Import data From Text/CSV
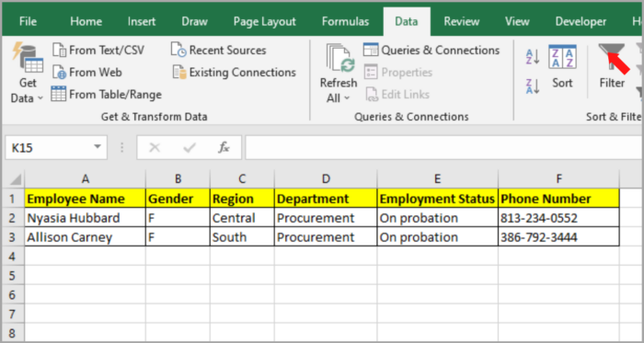The width and height of the screenshot is (644, 343). (x=98, y=51)
